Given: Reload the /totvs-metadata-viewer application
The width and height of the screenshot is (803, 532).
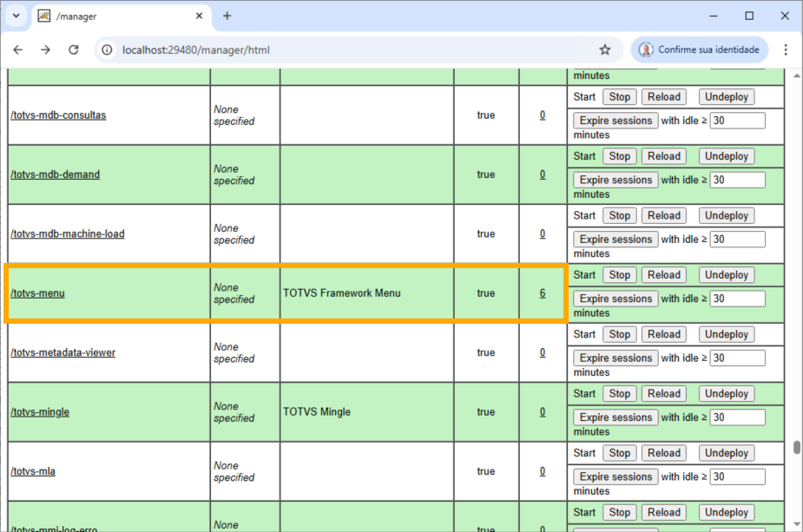Looking at the screenshot, I should [664, 334].
